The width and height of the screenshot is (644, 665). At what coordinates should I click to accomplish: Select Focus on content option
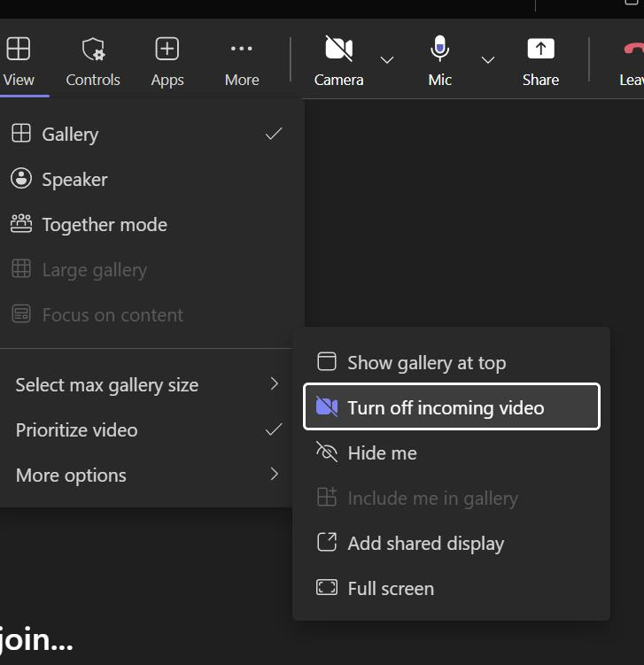[146, 314]
